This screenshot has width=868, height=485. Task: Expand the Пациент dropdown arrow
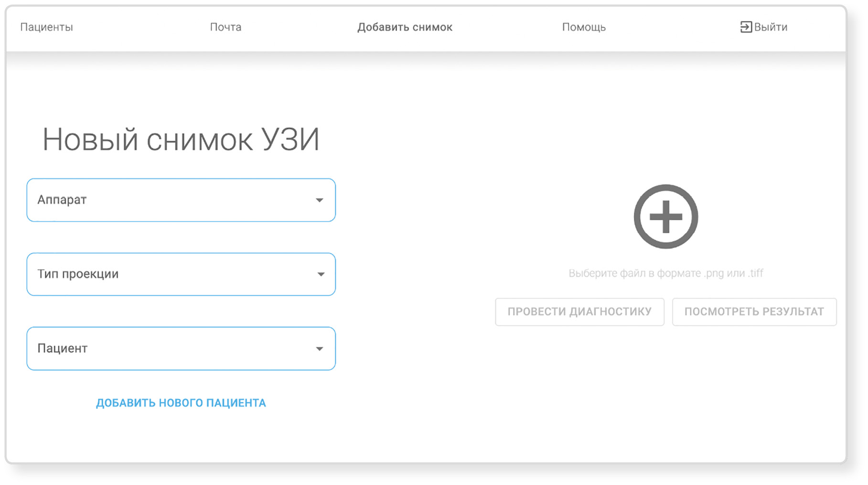tap(320, 349)
